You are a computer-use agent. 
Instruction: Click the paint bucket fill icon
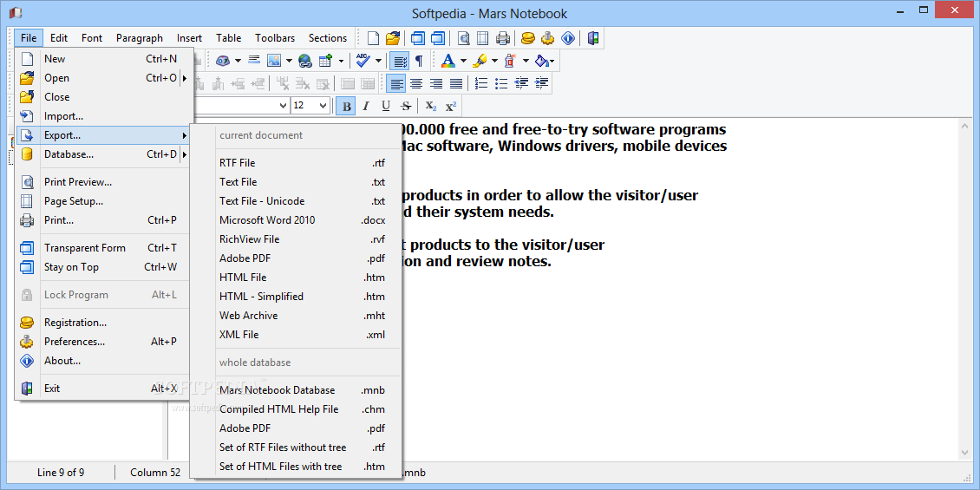(x=543, y=61)
